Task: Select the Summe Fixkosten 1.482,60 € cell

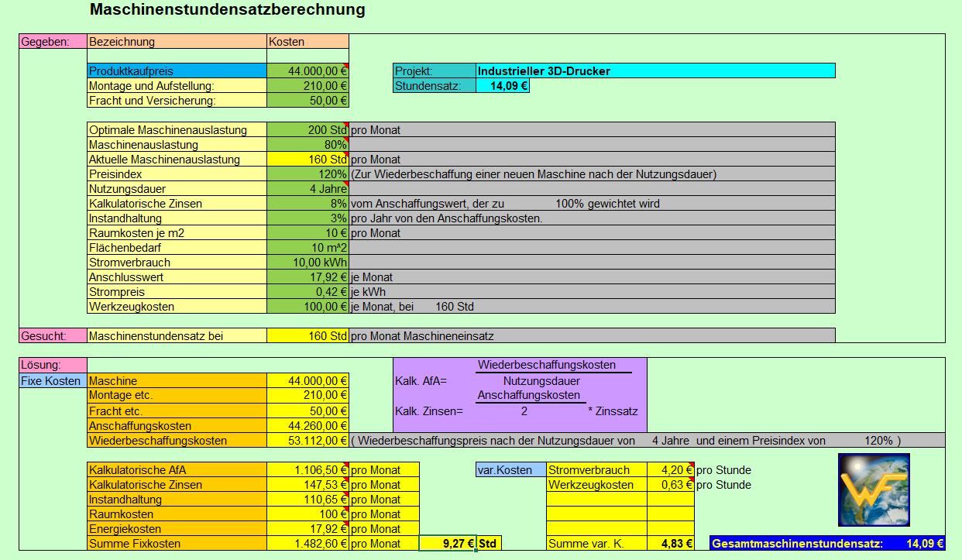Action: (307, 544)
